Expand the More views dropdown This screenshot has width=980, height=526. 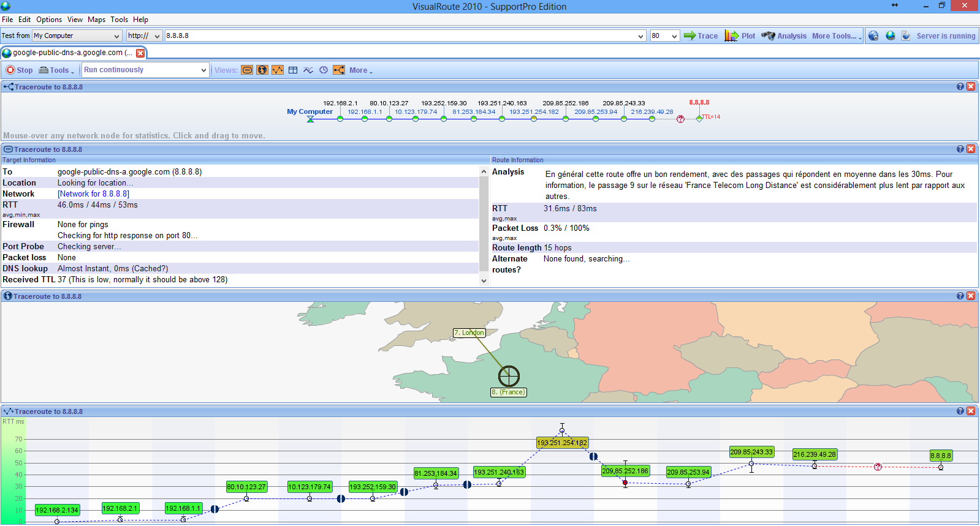(361, 70)
